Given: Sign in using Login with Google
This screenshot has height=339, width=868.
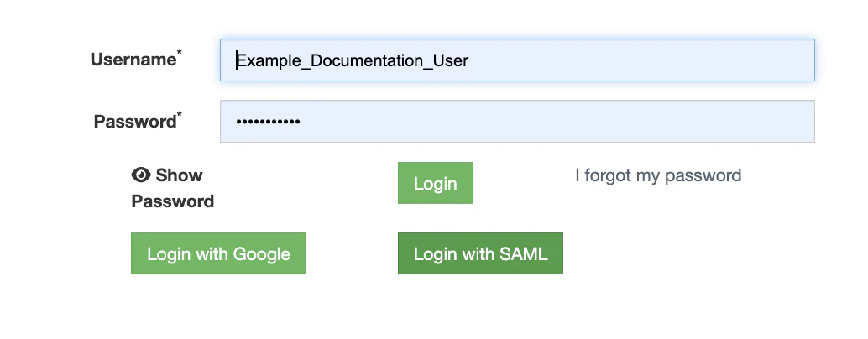Looking at the screenshot, I should pos(218,254).
